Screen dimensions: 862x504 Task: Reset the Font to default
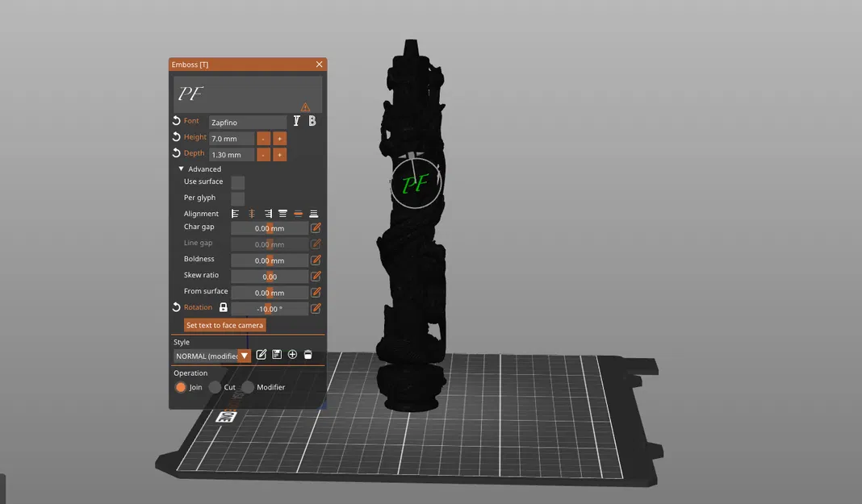(x=176, y=121)
